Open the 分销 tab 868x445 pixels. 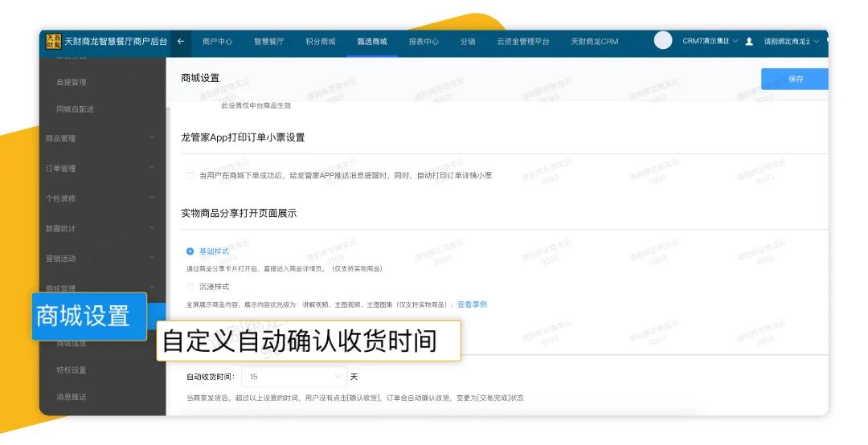tap(468, 42)
